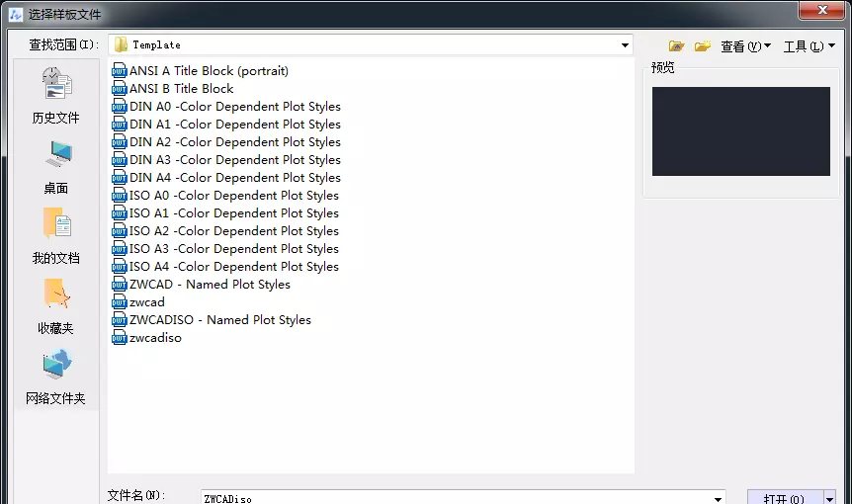The image size is (852, 504).
Task: Select "ISO A3 -Color Dependent Plot Styles" name
Action: (234, 249)
